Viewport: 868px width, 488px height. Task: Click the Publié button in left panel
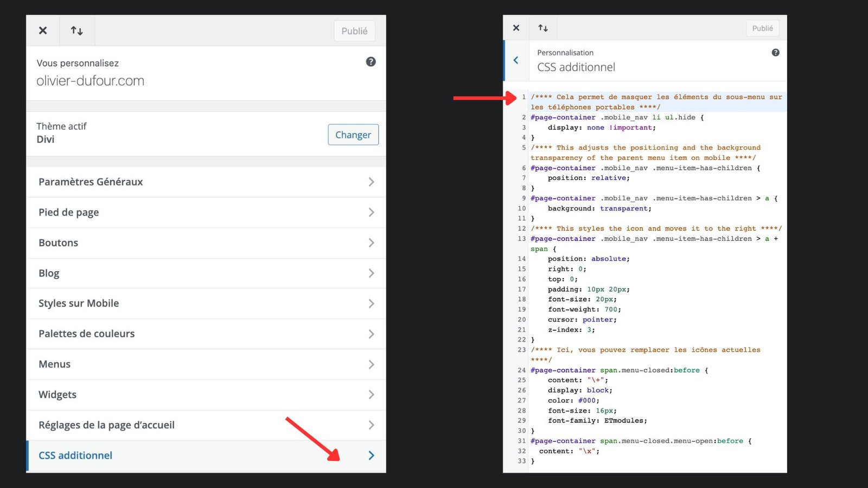click(x=354, y=31)
